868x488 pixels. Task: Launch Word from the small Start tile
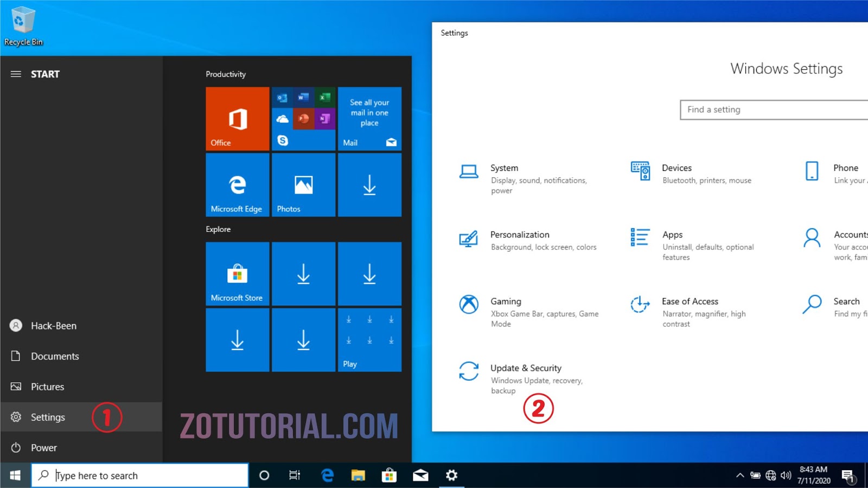[x=303, y=98]
